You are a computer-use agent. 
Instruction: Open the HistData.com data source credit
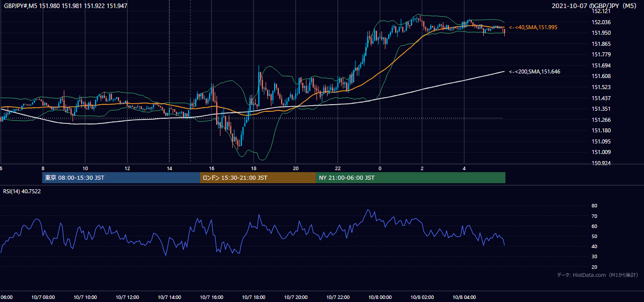coord(598,275)
